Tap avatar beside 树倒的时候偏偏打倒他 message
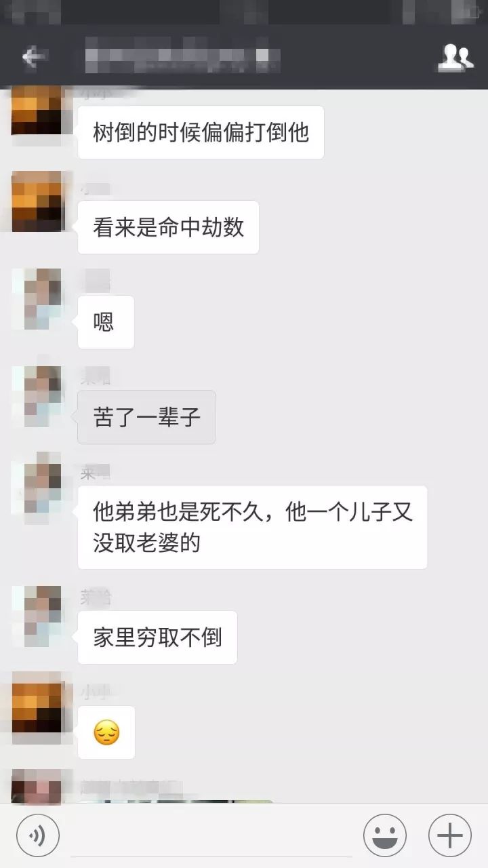 (37, 111)
